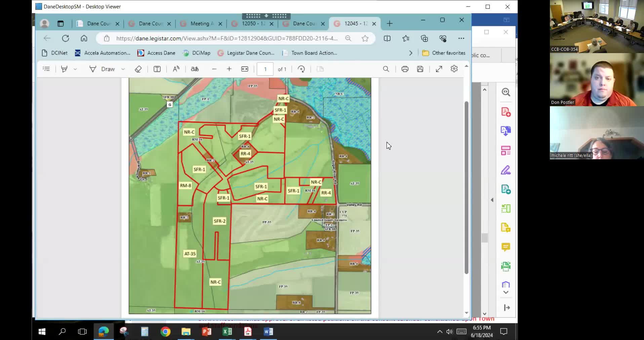This screenshot has height=340, width=644.
Task: Open the Export PDF tool
Action: (506, 131)
